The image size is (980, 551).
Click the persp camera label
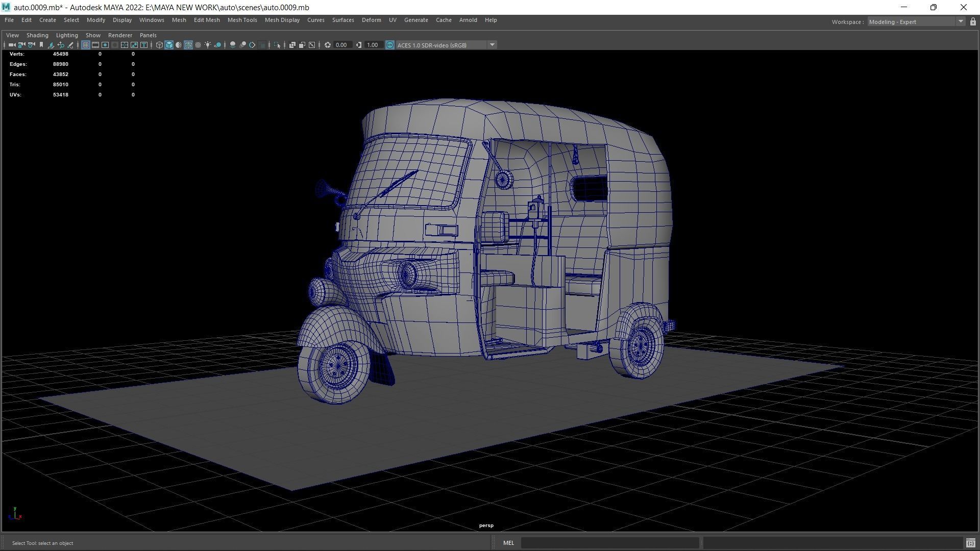click(x=486, y=525)
